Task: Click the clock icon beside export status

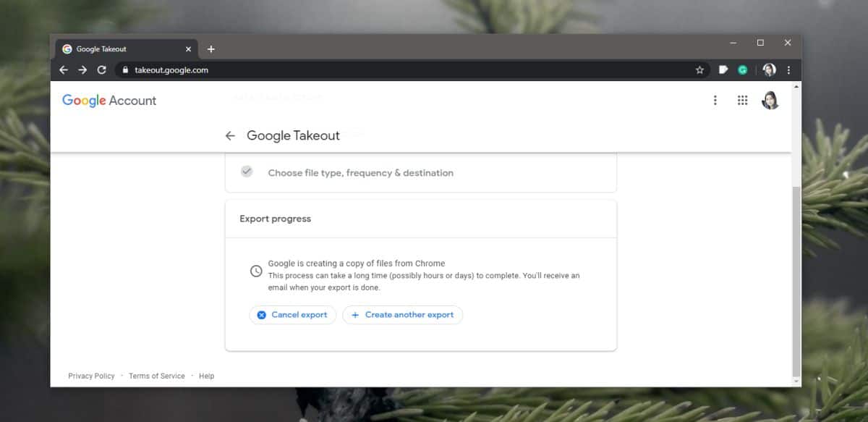Action: pos(256,271)
